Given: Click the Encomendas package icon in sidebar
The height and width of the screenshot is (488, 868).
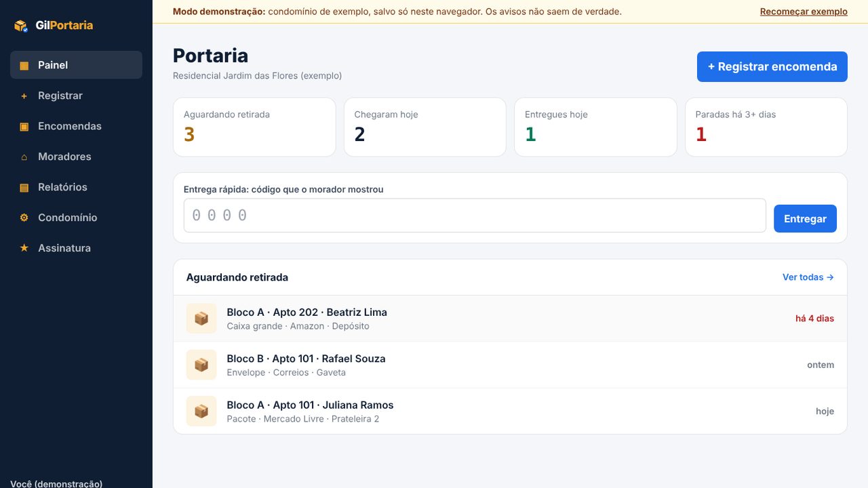Looking at the screenshot, I should (x=24, y=127).
